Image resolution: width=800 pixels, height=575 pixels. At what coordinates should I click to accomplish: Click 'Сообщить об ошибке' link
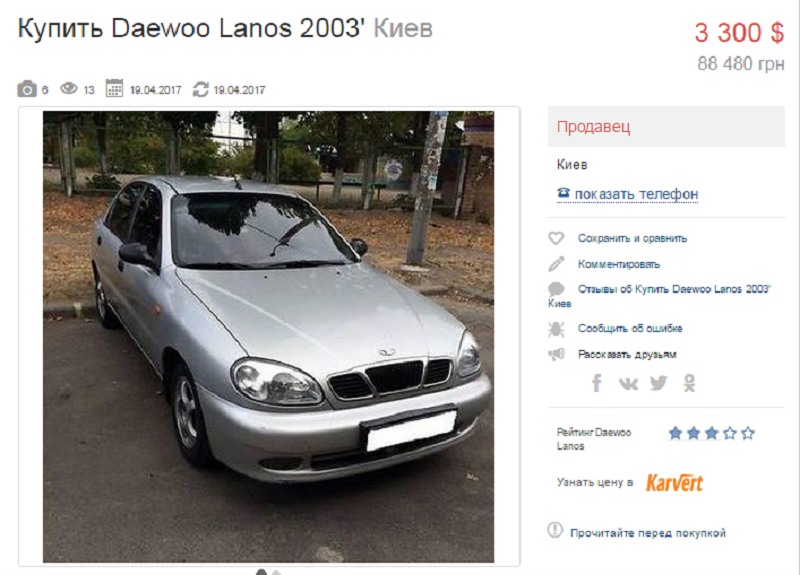(630, 329)
